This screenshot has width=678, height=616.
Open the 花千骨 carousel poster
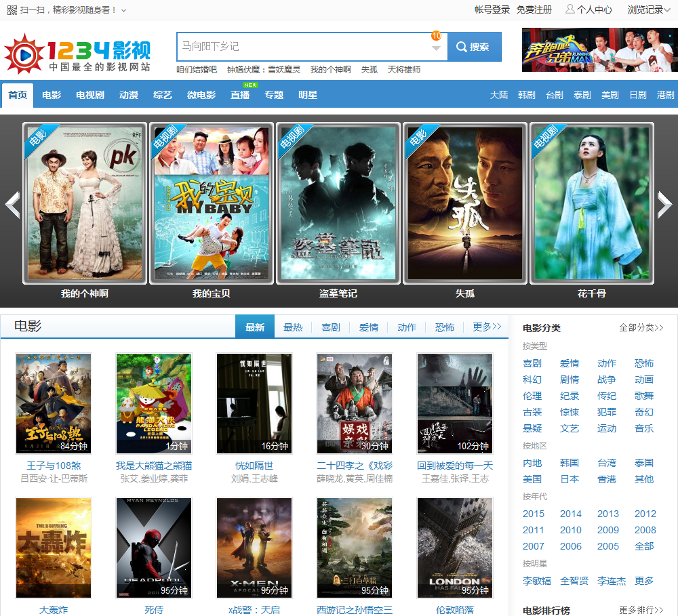click(591, 203)
